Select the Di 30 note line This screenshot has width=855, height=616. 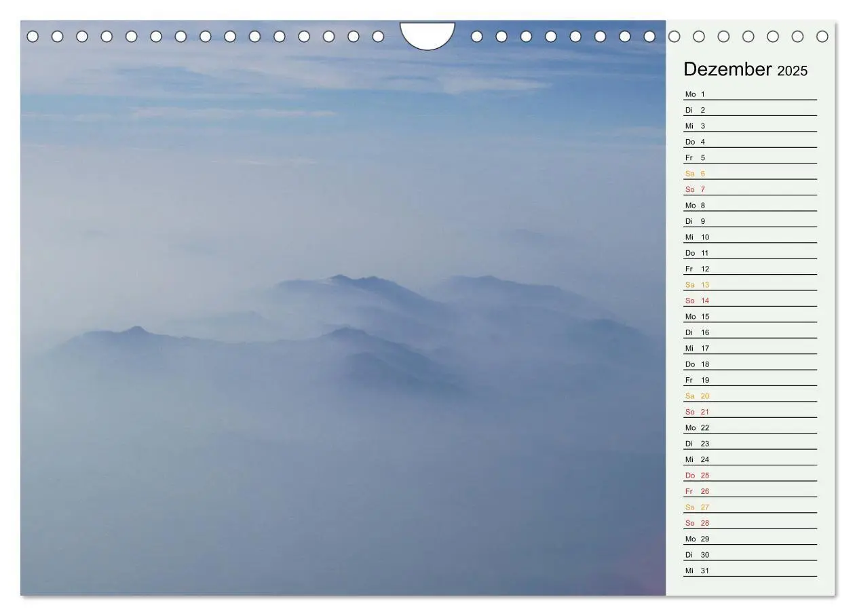(x=750, y=555)
